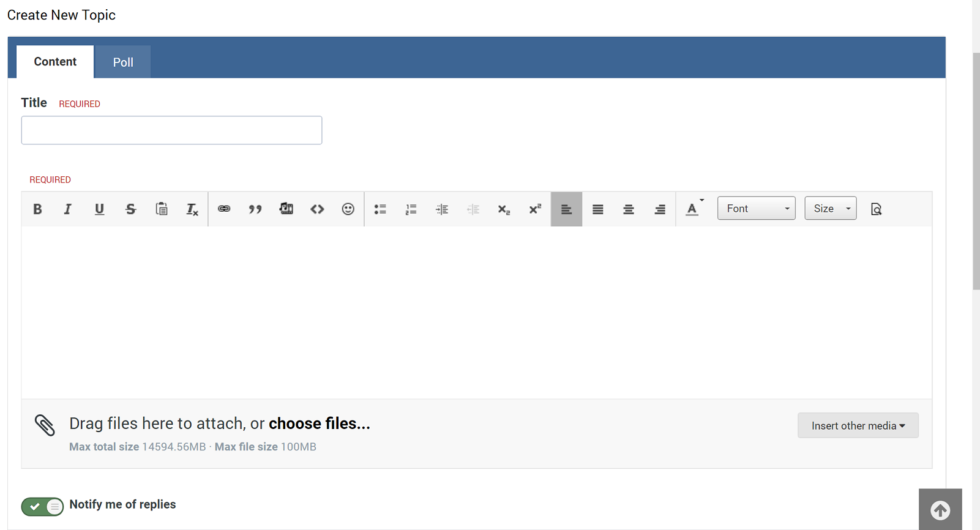Click the preview icon in toolbar

tap(876, 209)
